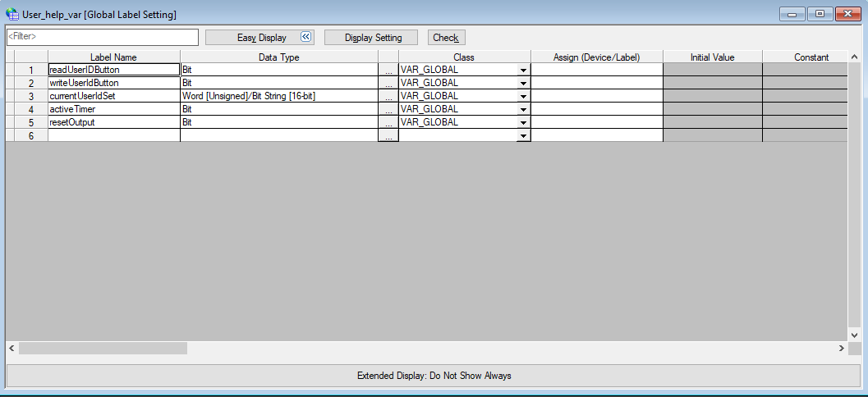Open data type picker for currentUserIdSet
This screenshot has height=397, width=868.
[x=388, y=96]
